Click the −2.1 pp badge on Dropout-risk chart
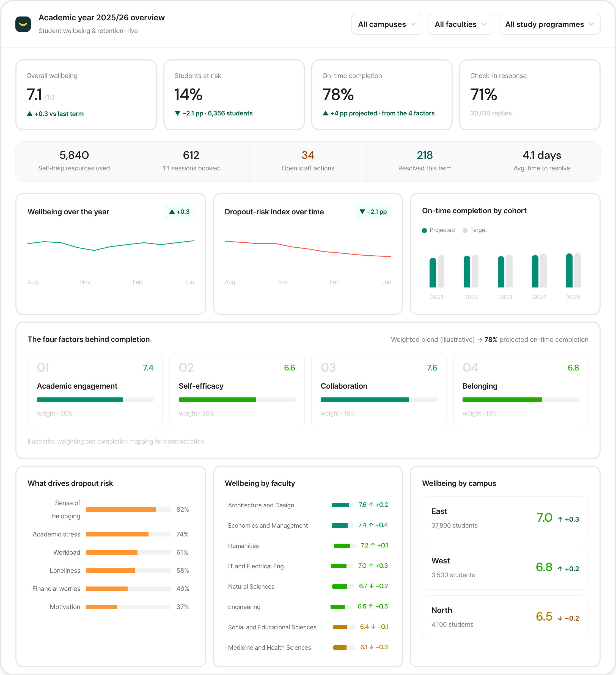Viewport: 616px width, 675px height. (373, 212)
